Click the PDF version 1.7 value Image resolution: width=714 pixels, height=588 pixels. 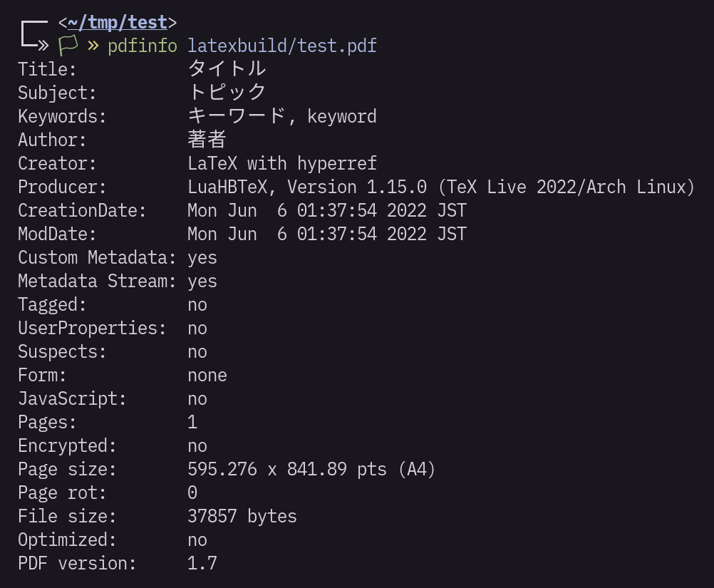[202, 563]
